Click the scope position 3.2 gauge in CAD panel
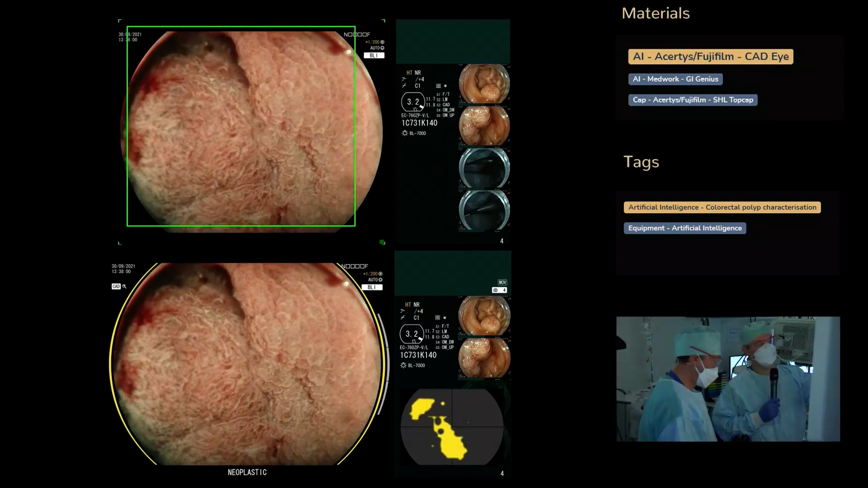The width and height of the screenshot is (868, 488). [412, 334]
